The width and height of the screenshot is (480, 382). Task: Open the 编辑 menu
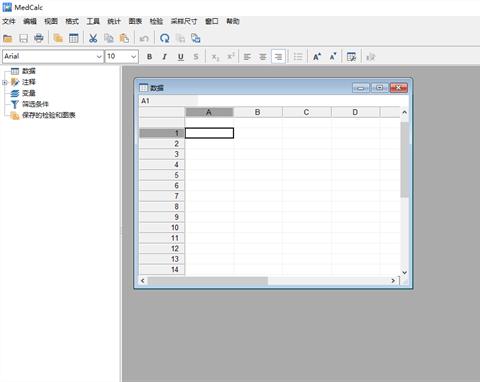coord(30,21)
